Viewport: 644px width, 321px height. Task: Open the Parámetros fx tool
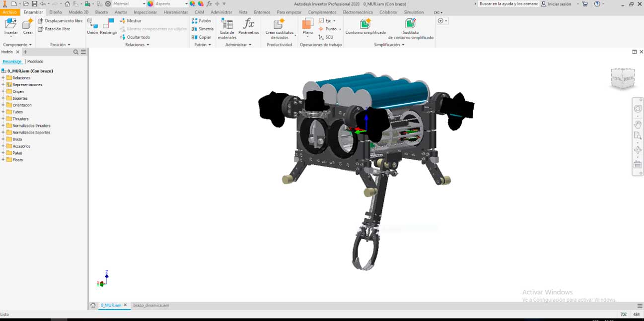(248, 24)
